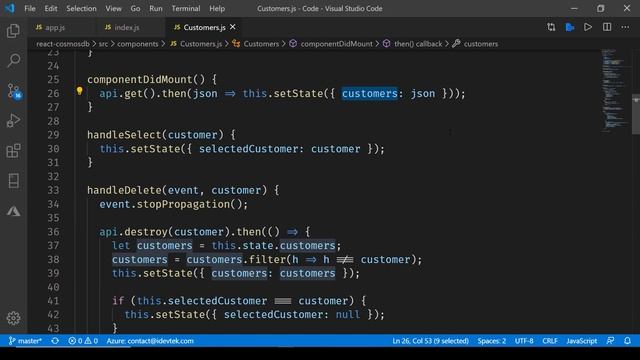Open the errors and warnings count
This screenshot has width=640, height=360.
(x=83, y=341)
